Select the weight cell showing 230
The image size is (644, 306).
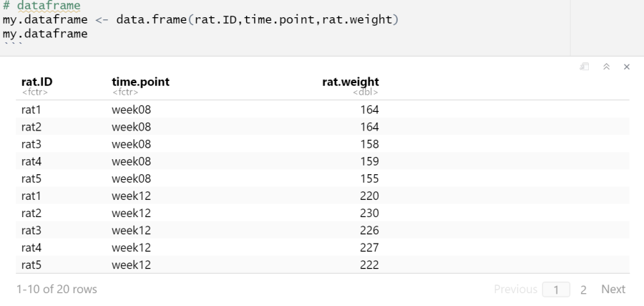(x=369, y=213)
